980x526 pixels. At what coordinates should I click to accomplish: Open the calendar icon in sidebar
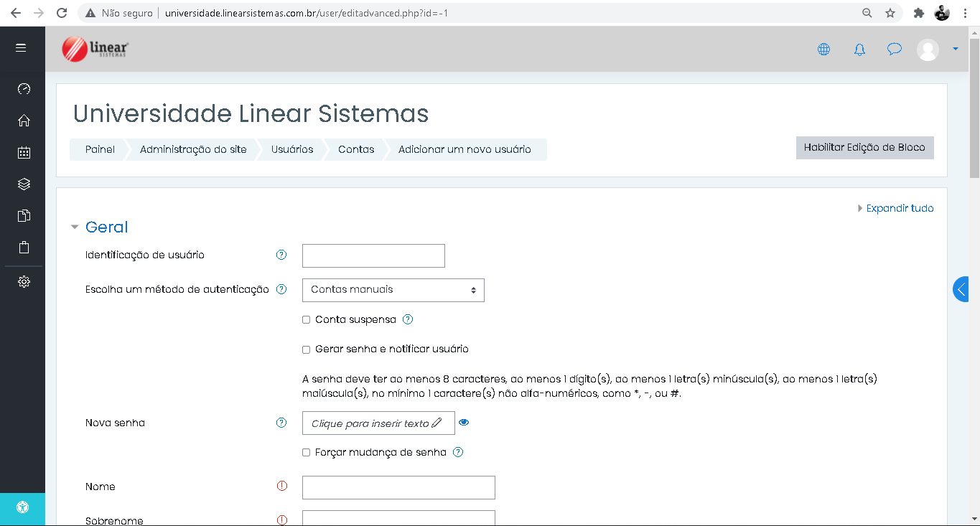pyautogui.click(x=24, y=152)
